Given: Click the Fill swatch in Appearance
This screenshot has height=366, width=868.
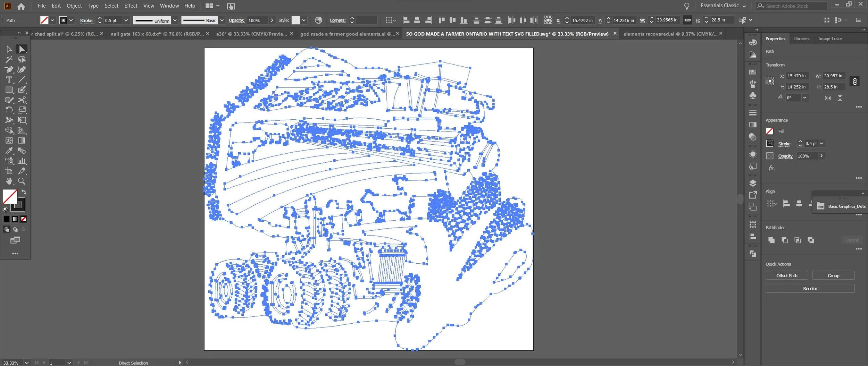Looking at the screenshot, I should click(x=769, y=131).
